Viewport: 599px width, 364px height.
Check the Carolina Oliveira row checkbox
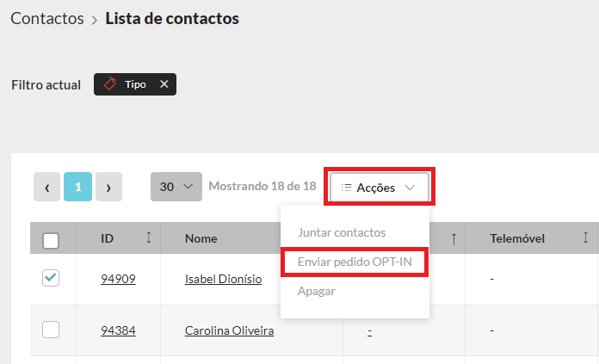pos(51,330)
